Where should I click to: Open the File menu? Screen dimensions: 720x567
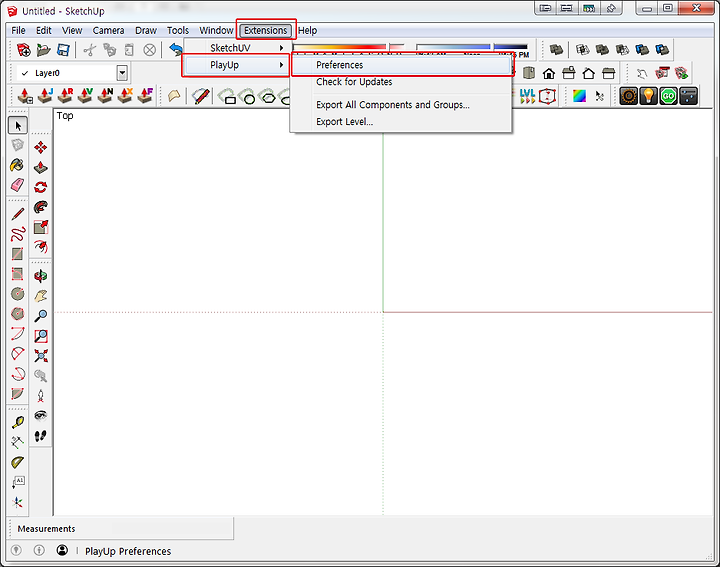18,30
